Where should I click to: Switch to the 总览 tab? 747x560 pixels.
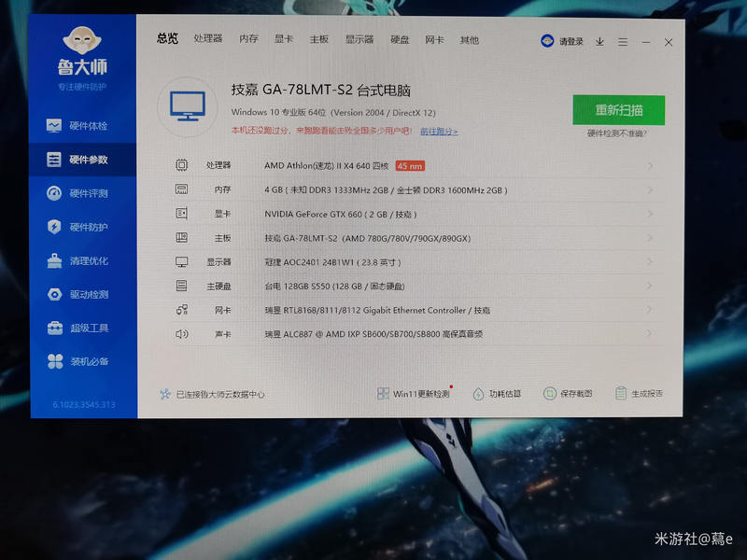pos(167,38)
